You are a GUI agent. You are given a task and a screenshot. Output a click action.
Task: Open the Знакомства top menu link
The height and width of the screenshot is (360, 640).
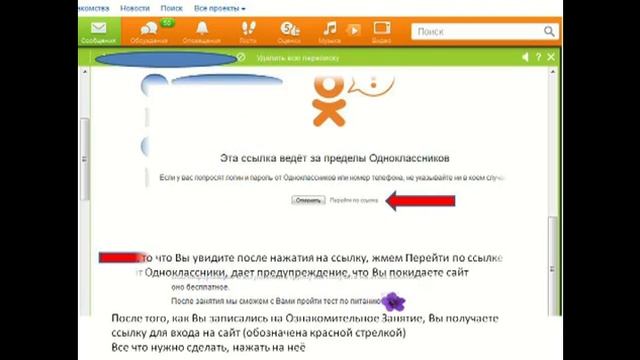(94, 8)
